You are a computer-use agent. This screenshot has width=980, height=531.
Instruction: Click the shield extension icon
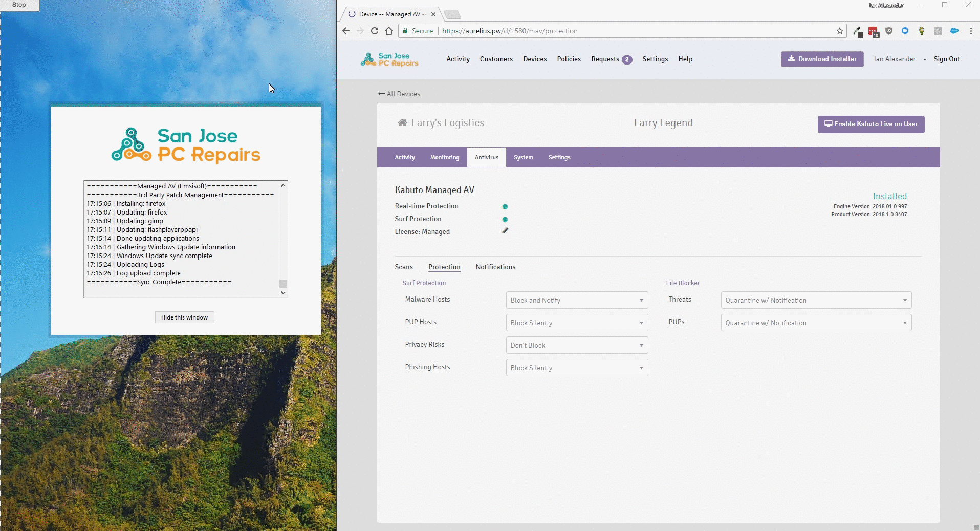click(889, 31)
